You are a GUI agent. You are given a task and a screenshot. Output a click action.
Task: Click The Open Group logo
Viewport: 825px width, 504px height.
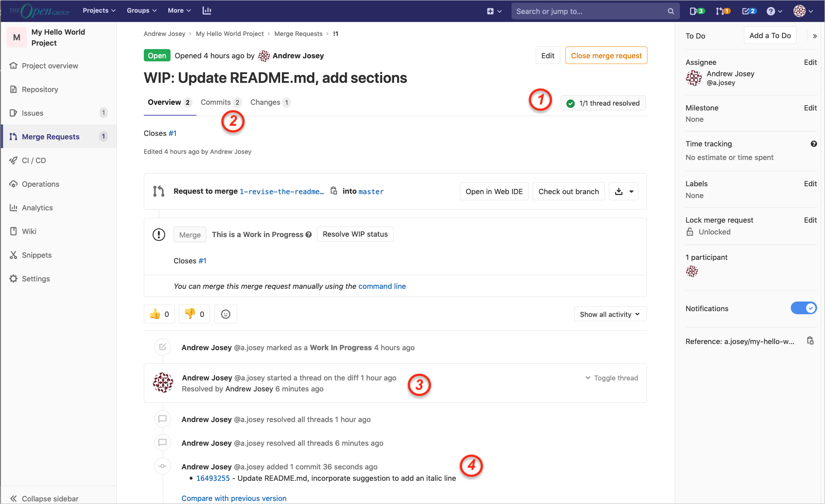[x=39, y=11]
